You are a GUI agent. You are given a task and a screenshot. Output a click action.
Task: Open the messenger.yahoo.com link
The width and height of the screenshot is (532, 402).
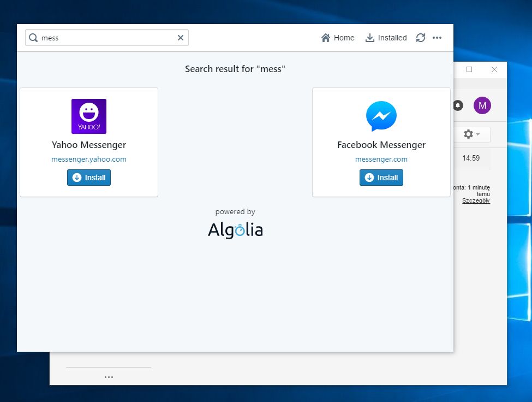(89, 159)
